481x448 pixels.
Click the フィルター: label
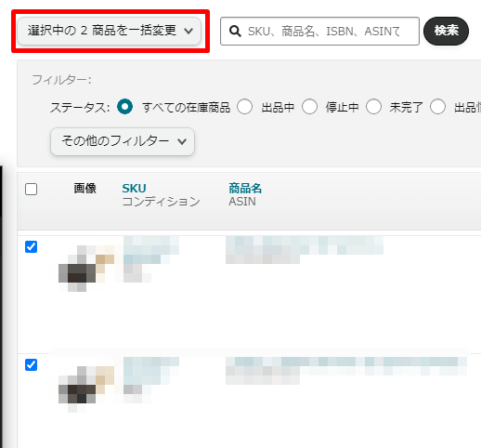pyautogui.click(x=61, y=80)
